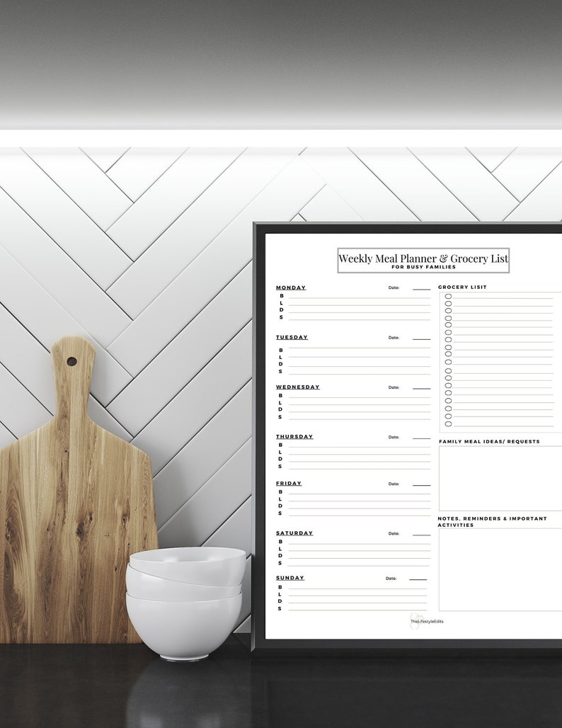Click the Weekly Meal Planner & Grocery List title
The width and height of the screenshot is (562, 728).
(423, 258)
